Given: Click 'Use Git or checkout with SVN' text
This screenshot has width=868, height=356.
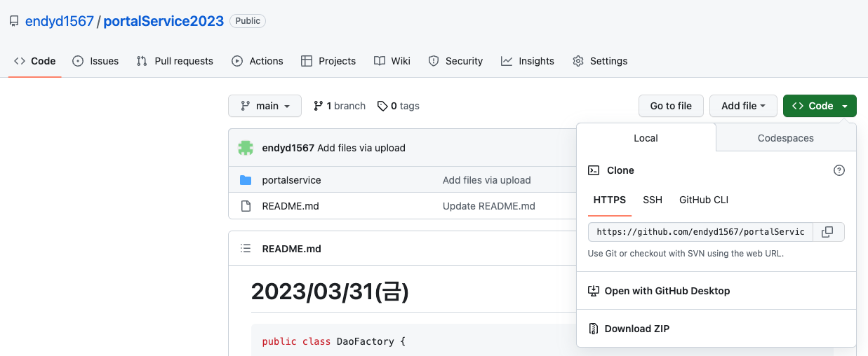Looking at the screenshot, I should pyautogui.click(x=686, y=253).
